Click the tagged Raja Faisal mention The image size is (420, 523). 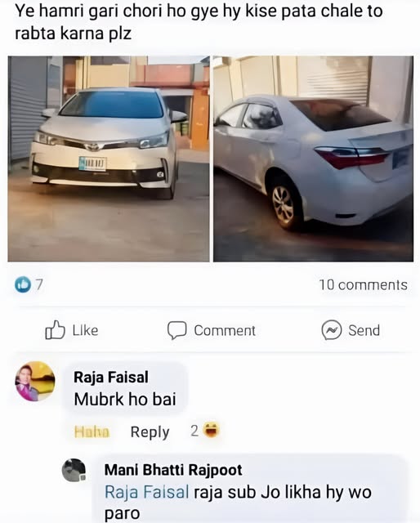pos(147,492)
